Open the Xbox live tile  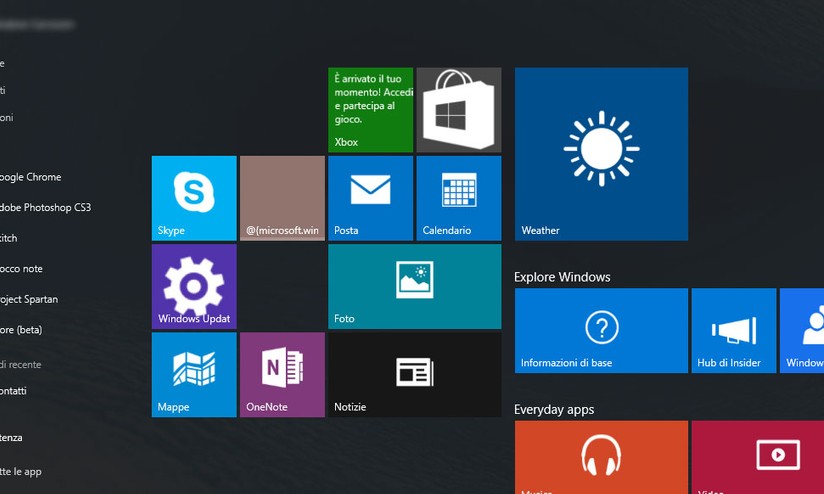tap(370, 110)
